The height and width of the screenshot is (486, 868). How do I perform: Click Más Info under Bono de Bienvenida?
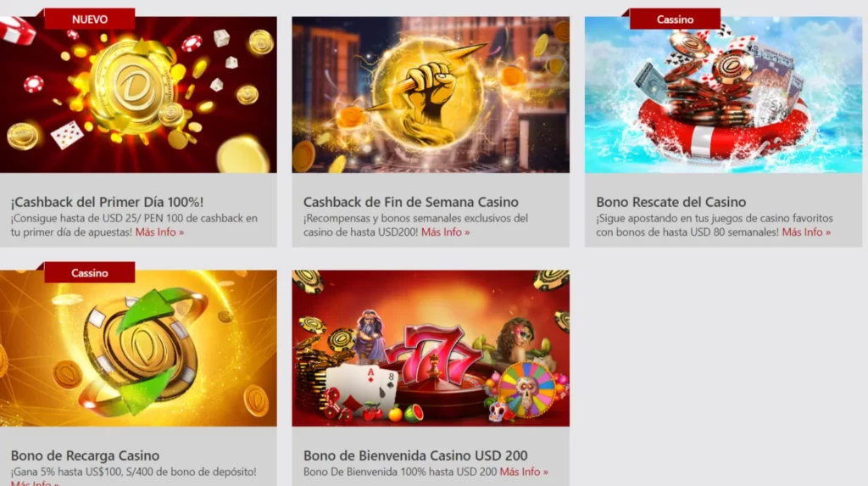click(x=524, y=472)
